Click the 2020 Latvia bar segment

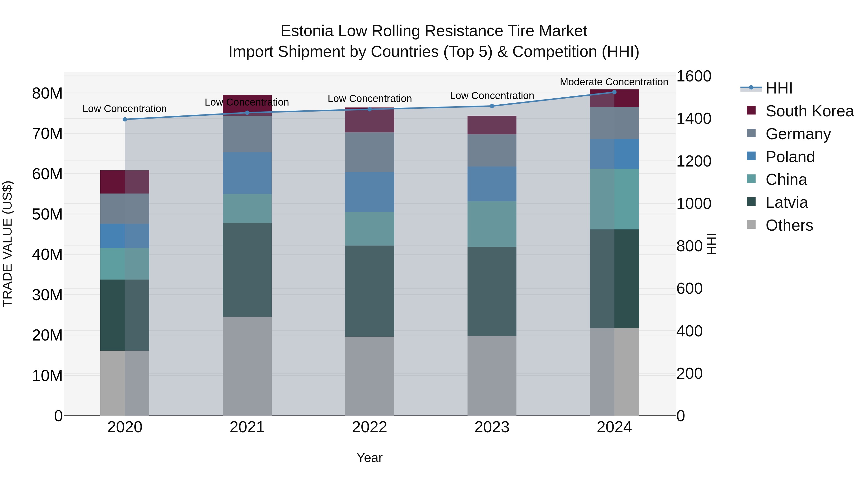pyautogui.click(x=125, y=315)
